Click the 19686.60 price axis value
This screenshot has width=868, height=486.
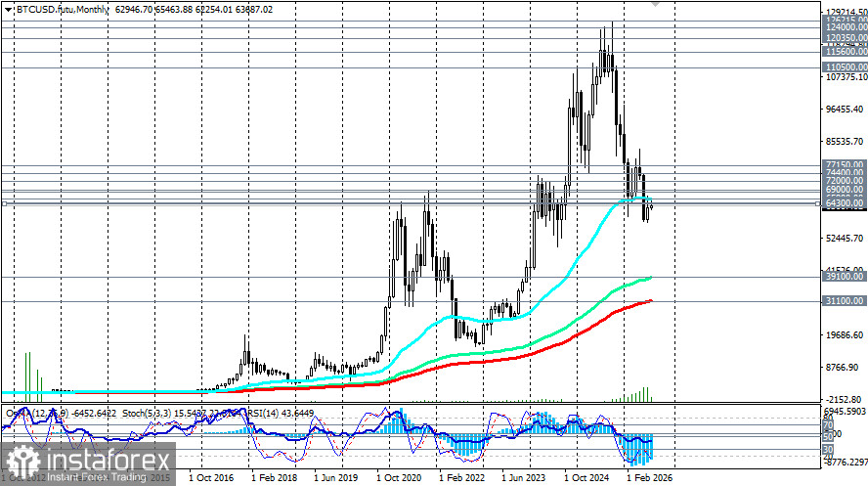[x=845, y=334]
